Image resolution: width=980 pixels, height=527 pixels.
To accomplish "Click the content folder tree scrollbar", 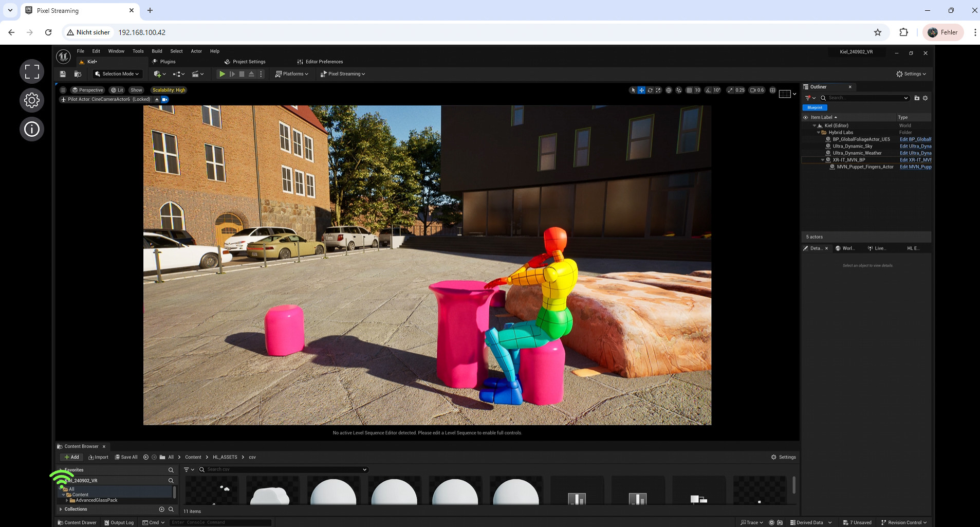I will [174, 493].
